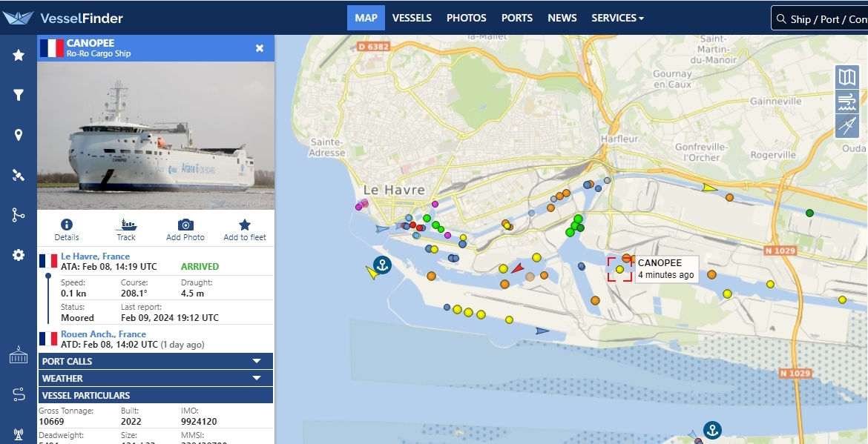This screenshot has height=444, width=868.
Task: Click the anchor port marker at bottom of map
Action: tap(712, 430)
